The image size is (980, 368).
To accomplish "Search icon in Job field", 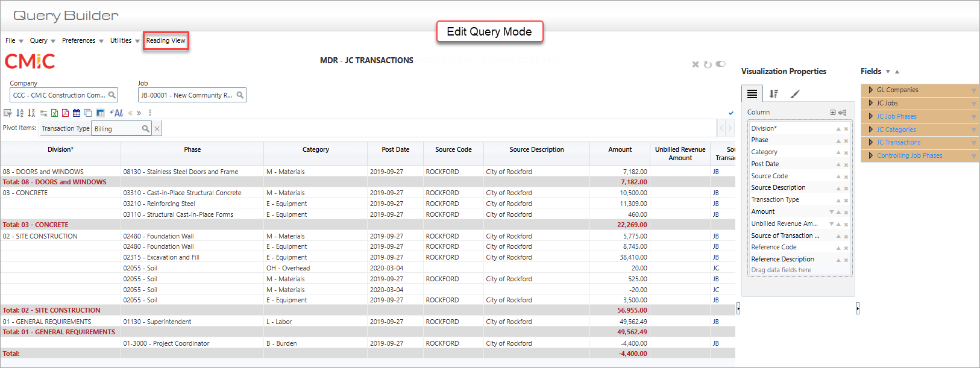I will [240, 95].
